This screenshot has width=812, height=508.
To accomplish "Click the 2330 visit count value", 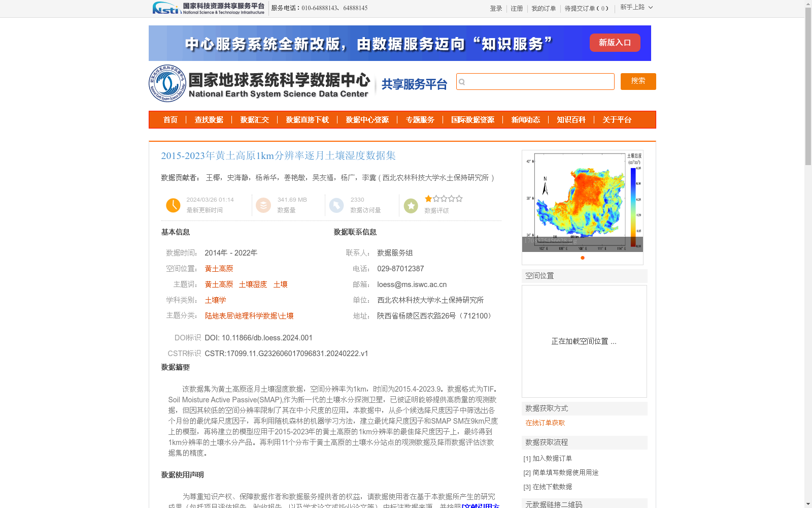I will 357,200.
